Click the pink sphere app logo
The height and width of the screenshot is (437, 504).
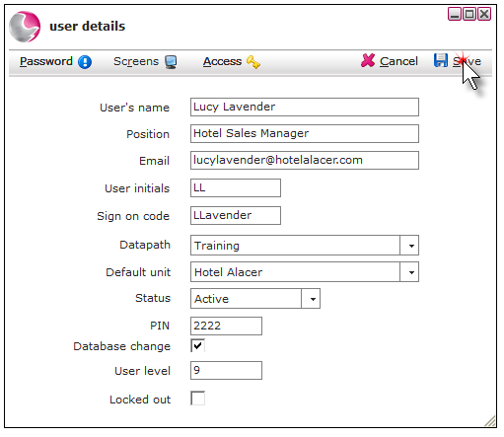(25, 27)
